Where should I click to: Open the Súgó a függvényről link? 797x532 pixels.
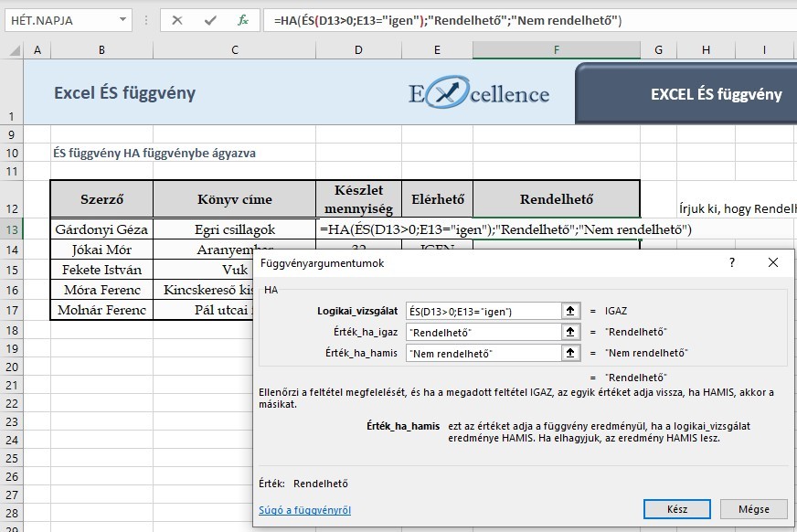click(x=304, y=510)
